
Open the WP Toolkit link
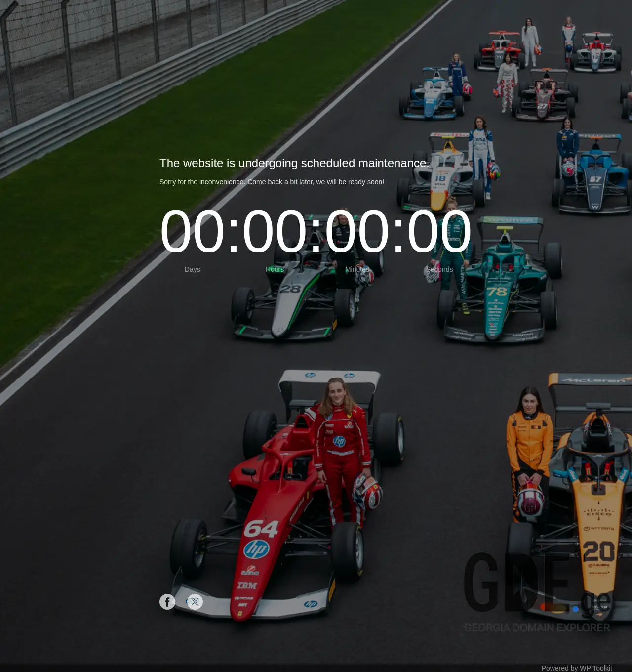click(596, 668)
